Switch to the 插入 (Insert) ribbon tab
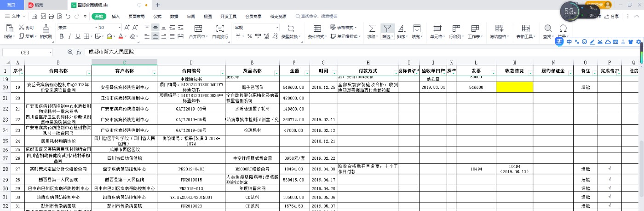 (x=115, y=16)
